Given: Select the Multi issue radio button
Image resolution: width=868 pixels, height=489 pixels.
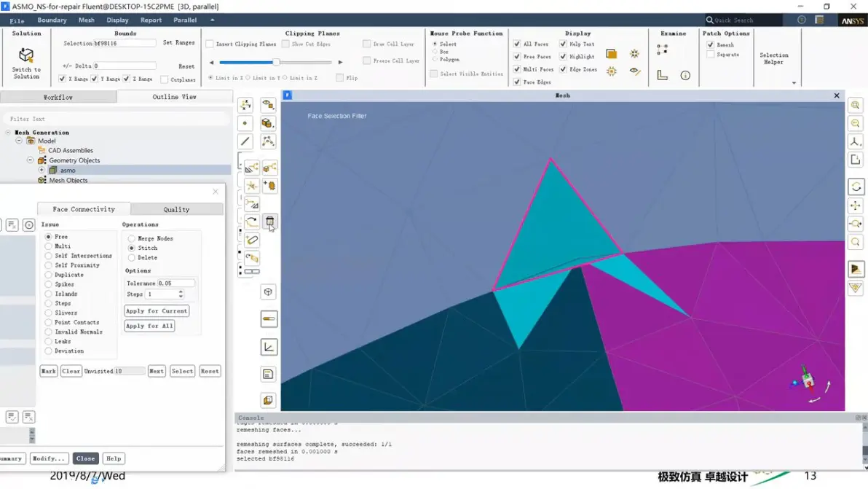Looking at the screenshot, I should click(x=49, y=246).
